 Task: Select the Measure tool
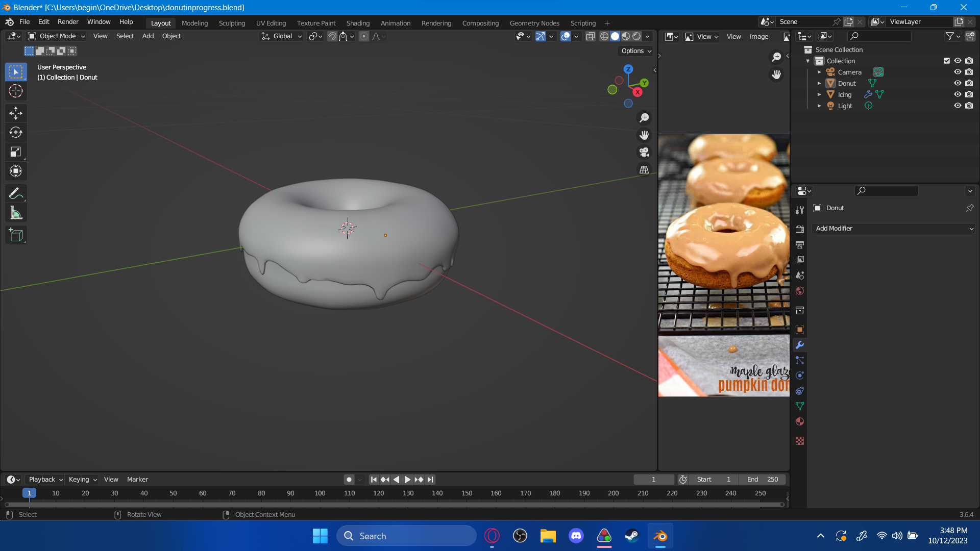point(15,213)
